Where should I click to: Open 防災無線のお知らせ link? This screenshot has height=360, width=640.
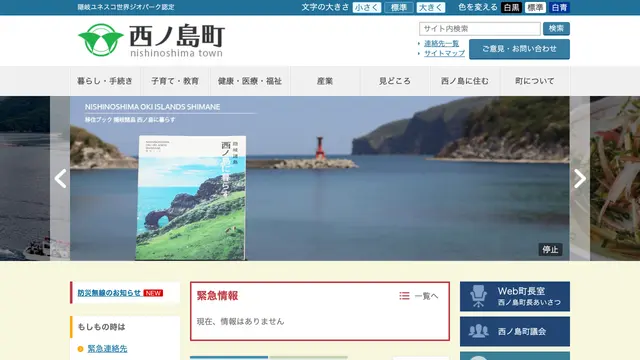[x=109, y=293]
